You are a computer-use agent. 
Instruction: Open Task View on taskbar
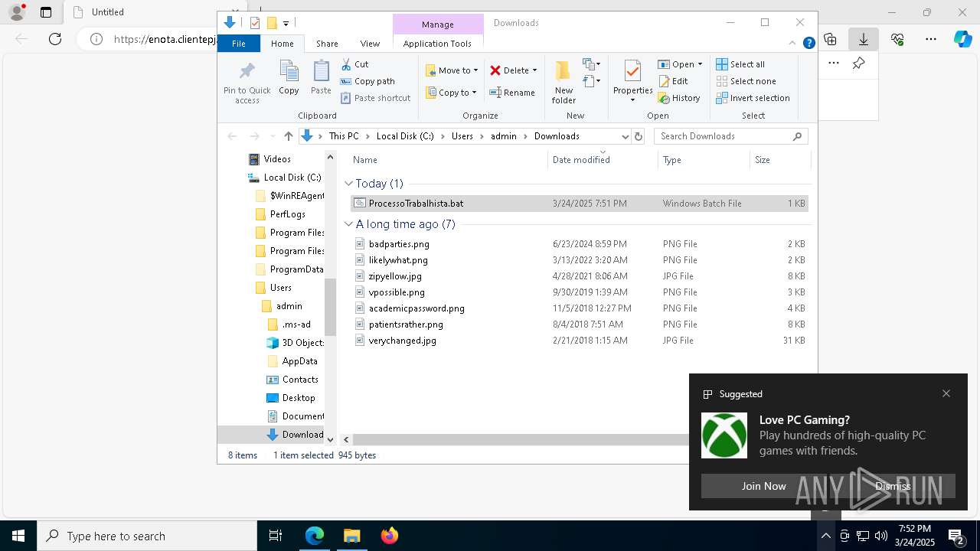276,536
